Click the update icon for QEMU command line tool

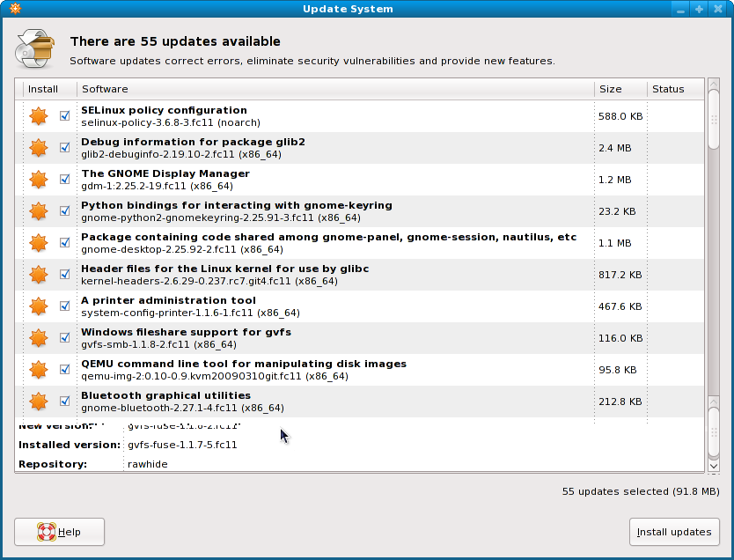point(38,370)
